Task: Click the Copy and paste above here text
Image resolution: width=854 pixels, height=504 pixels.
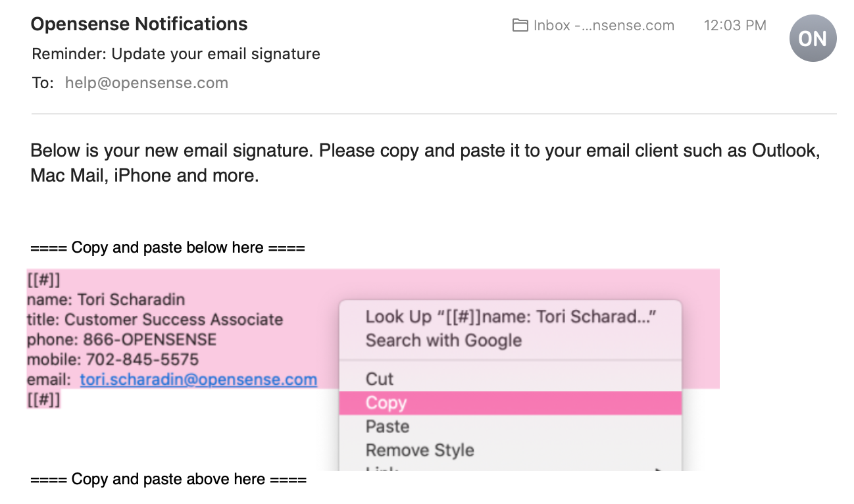Action: tap(168, 479)
